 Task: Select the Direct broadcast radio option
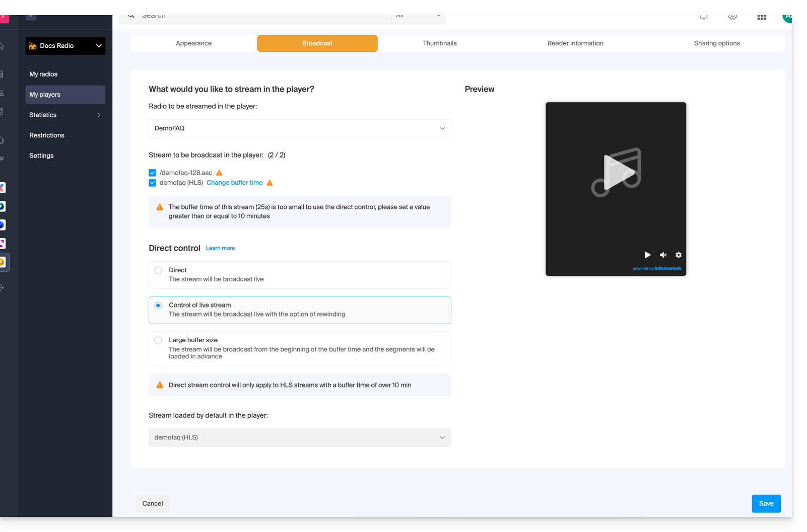click(x=158, y=270)
